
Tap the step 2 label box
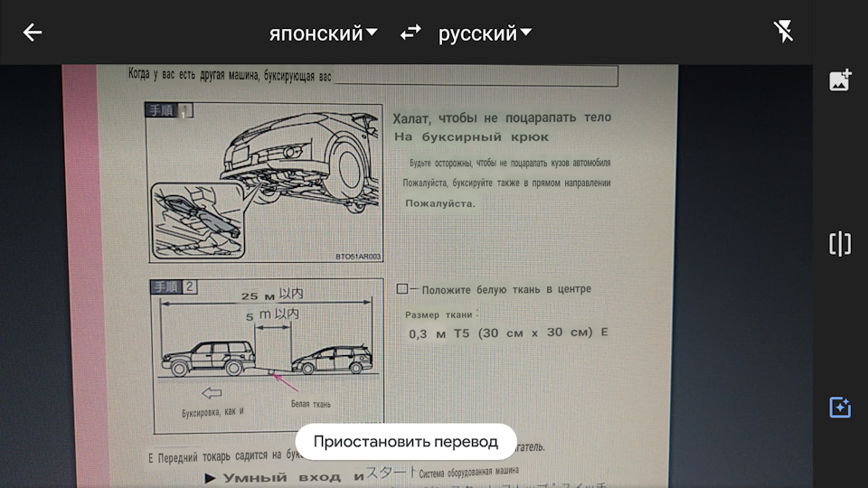pos(174,287)
